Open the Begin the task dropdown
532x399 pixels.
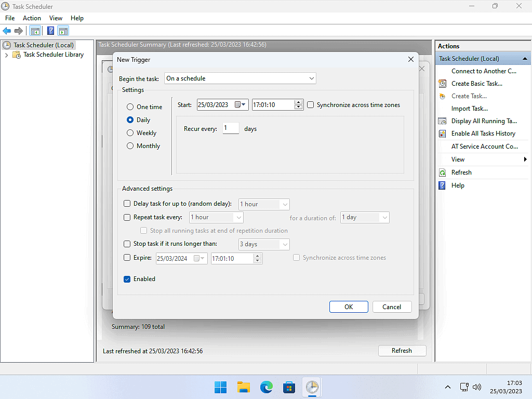click(x=240, y=78)
